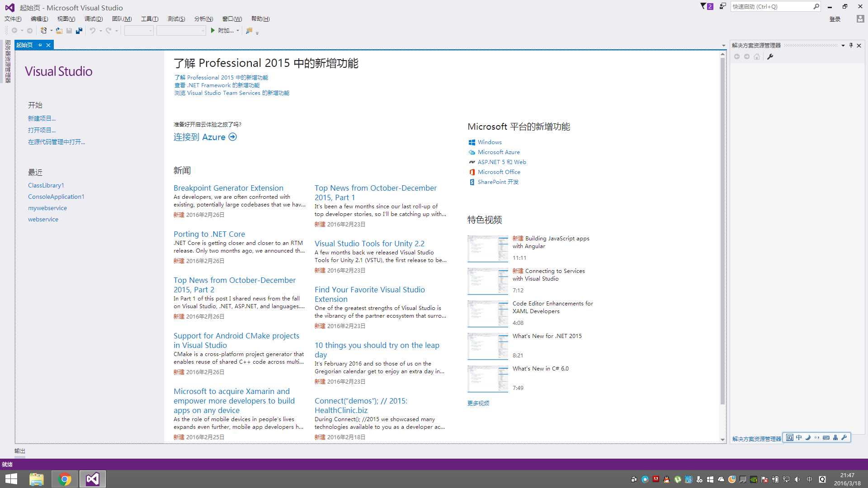This screenshot has height=488, width=868.
Task: Toggle auto-hide pin of Solution Explorer
Action: (851, 45)
